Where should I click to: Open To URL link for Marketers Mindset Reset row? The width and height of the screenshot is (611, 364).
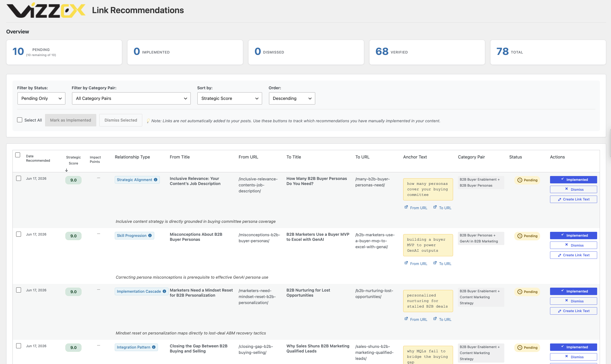click(442, 319)
